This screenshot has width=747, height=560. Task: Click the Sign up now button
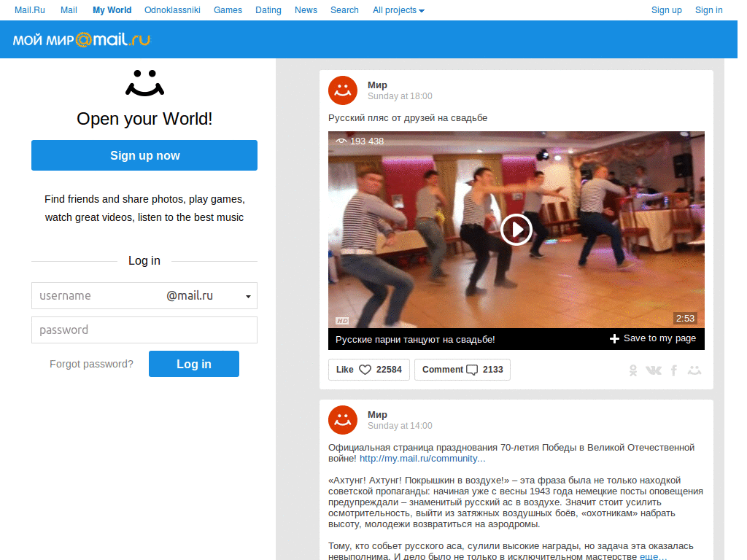click(144, 155)
